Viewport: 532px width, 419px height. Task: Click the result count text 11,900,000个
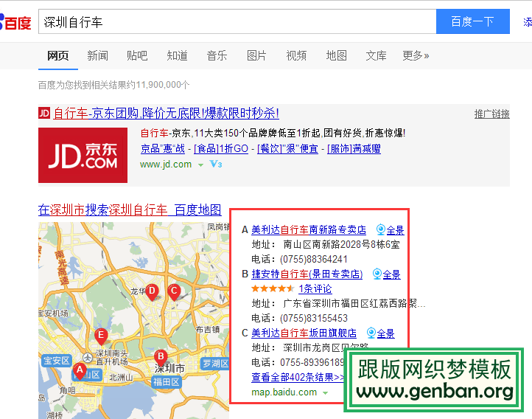click(x=163, y=85)
